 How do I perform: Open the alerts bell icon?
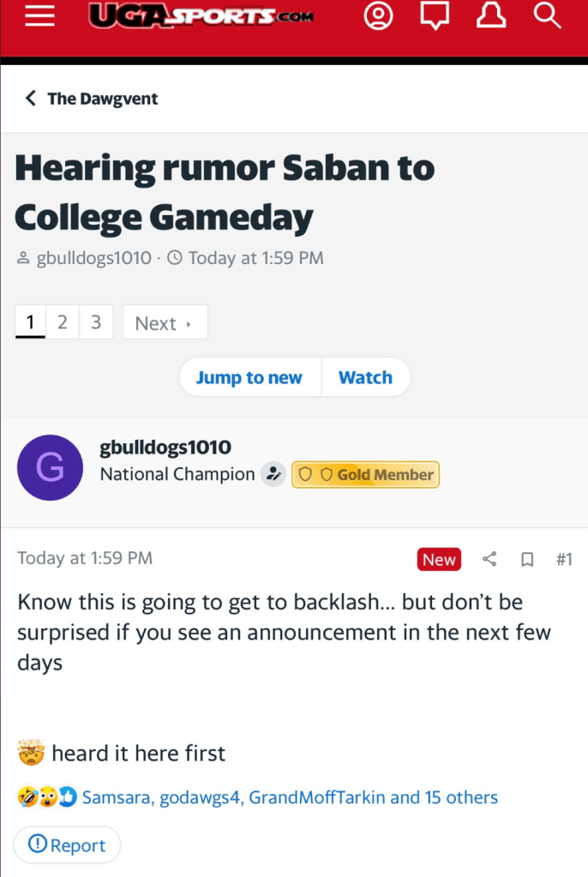point(491,17)
